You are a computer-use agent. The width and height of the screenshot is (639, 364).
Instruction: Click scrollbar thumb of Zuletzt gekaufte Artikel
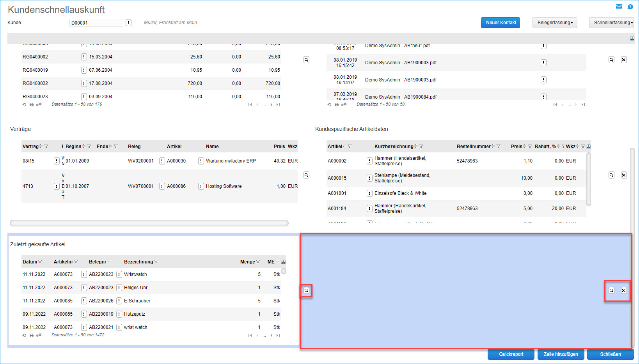pyautogui.click(x=284, y=271)
